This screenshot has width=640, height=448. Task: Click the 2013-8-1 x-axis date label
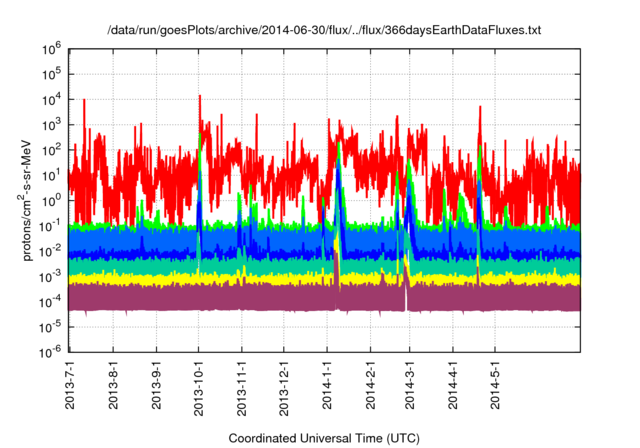click(113, 385)
